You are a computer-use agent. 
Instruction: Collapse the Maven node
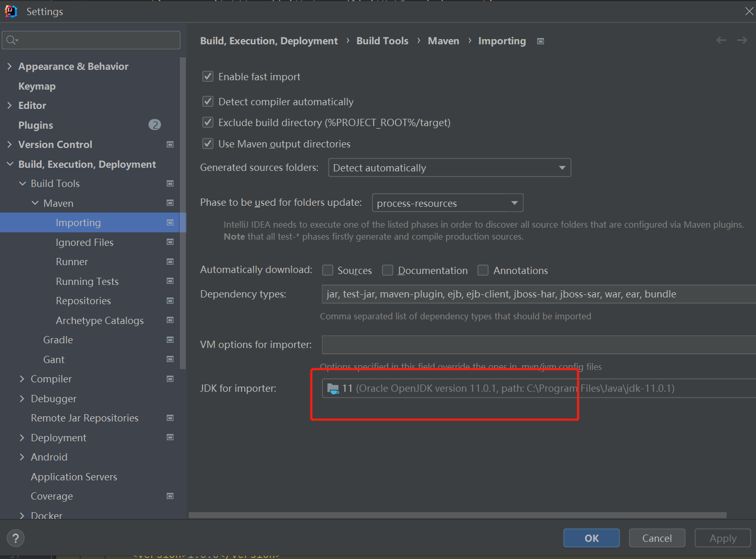pyautogui.click(x=35, y=203)
